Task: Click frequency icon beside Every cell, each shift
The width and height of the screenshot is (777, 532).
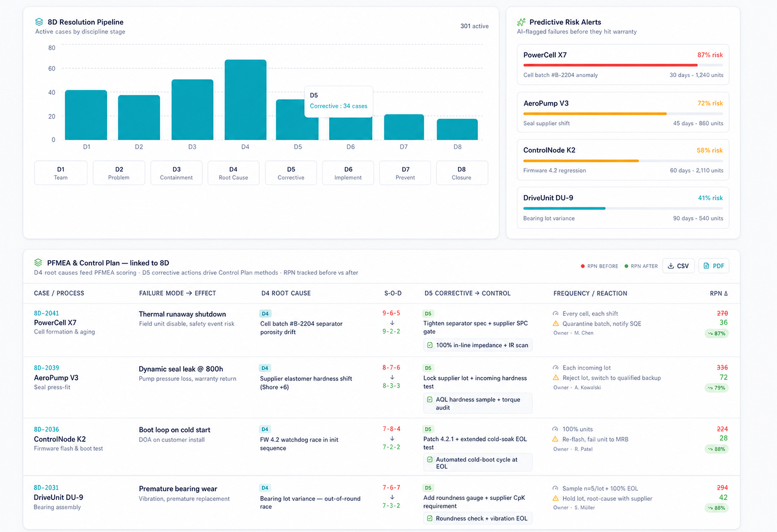Action: pyautogui.click(x=556, y=314)
